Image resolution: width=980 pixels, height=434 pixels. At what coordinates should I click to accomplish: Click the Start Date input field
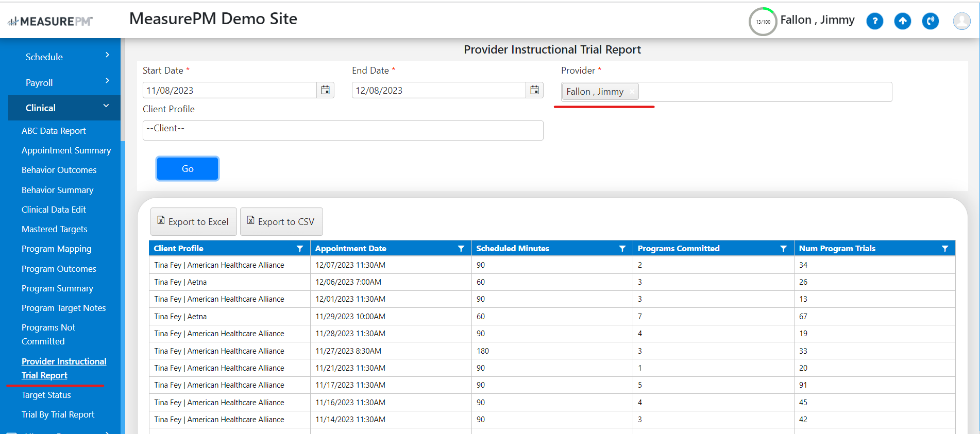pyautogui.click(x=230, y=90)
